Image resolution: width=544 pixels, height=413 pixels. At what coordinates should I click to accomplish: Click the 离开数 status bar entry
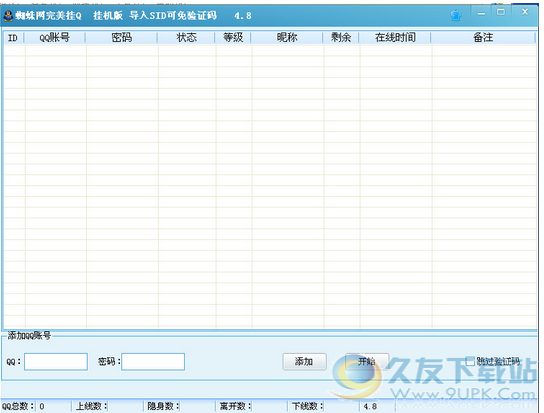point(235,406)
